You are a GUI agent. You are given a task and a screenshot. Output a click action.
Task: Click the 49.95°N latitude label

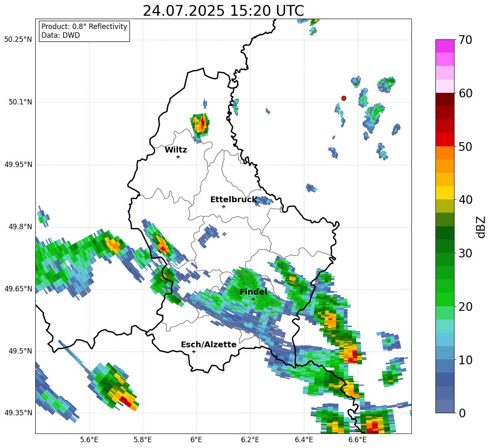[18, 164]
